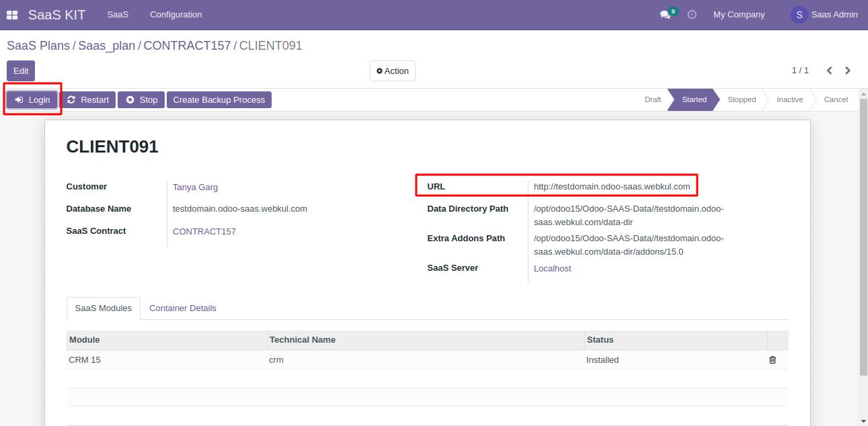Screen dimensions: 868x426
Task: Open customer Tanya Garg link
Action: (195, 187)
